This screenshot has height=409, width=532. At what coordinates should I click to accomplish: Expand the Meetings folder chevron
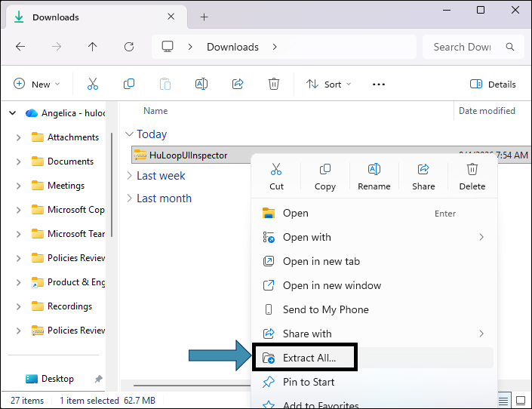click(x=19, y=186)
